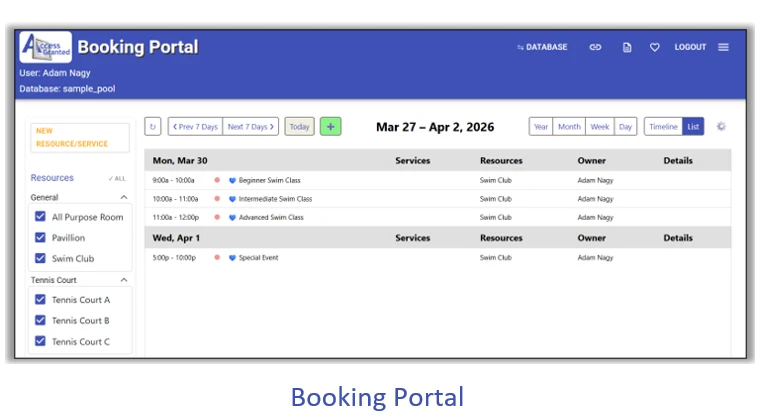This screenshot has width=758, height=420.
Task: Open the settings gear icon
Action: click(721, 127)
